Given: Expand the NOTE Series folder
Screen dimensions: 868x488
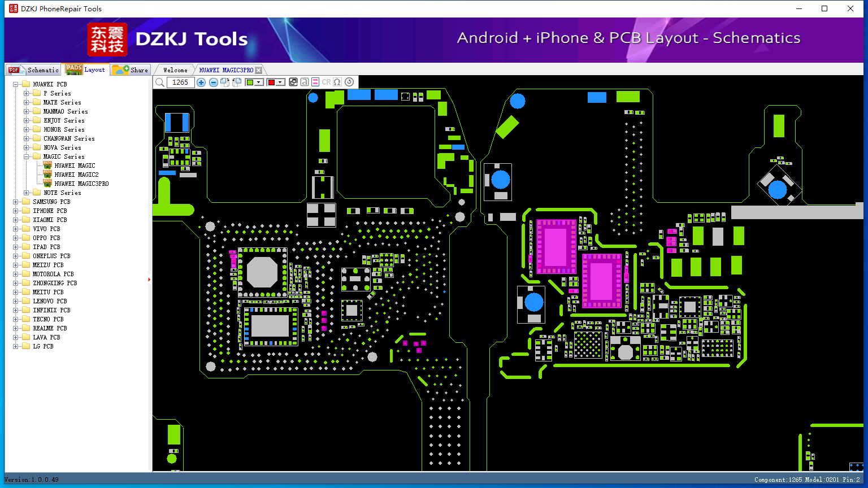Looking at the screenshot, I should pyautogui.click(x=26, y=193).
